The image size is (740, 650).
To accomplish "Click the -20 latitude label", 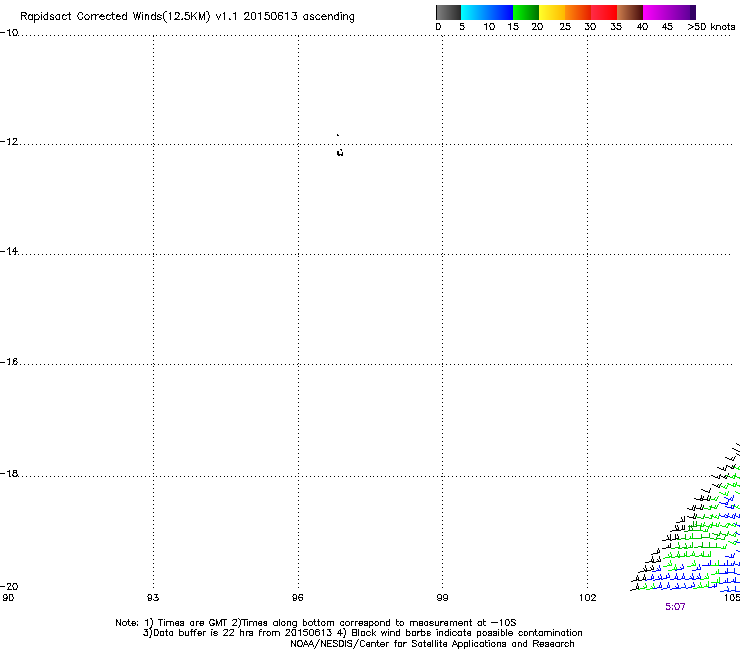I will pyautogui.click(x=9, y=586).
